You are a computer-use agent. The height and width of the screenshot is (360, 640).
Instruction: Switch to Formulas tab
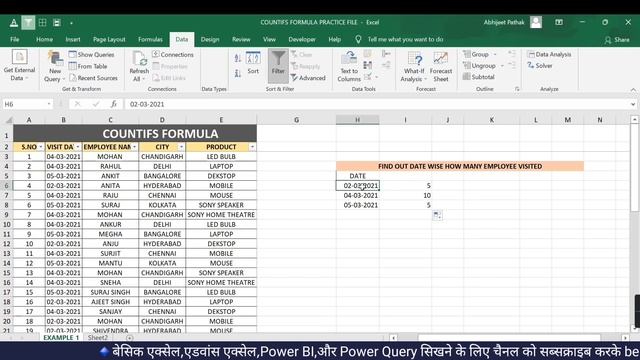[x=150, y=39]
